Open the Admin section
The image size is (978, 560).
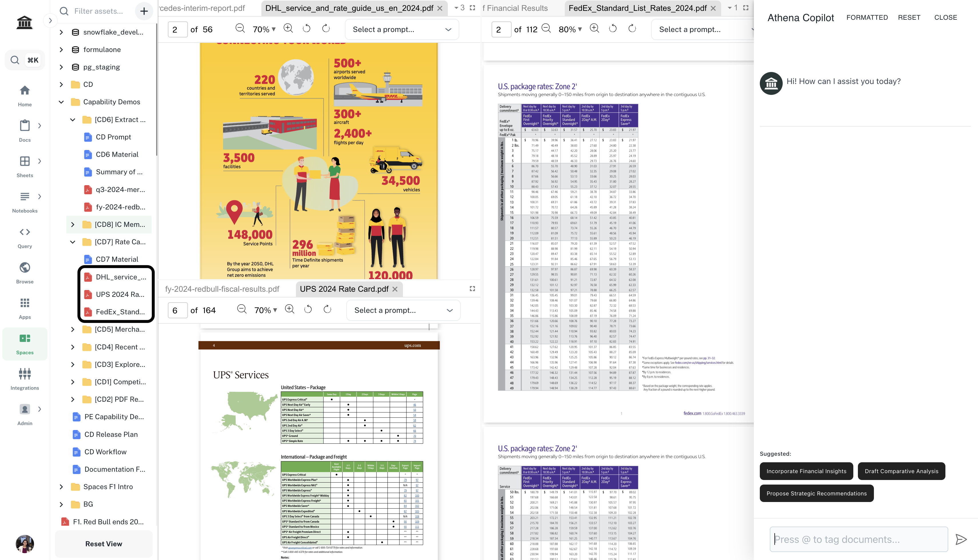click(25, 414)
